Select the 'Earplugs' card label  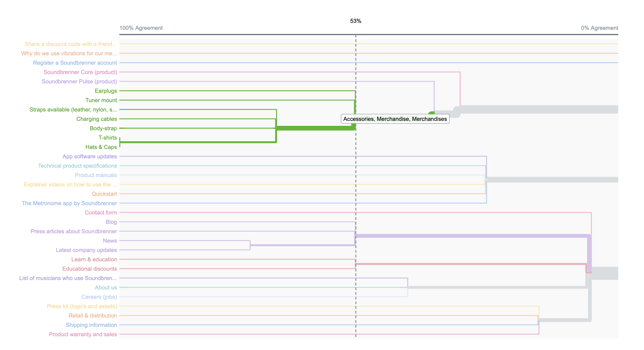click(x=106, y=91)
